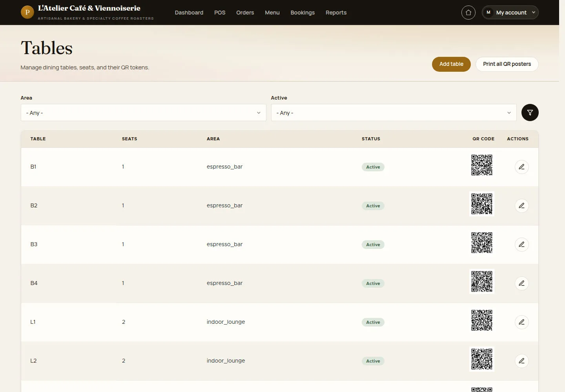Open the POS nav item

click(220, 13)
